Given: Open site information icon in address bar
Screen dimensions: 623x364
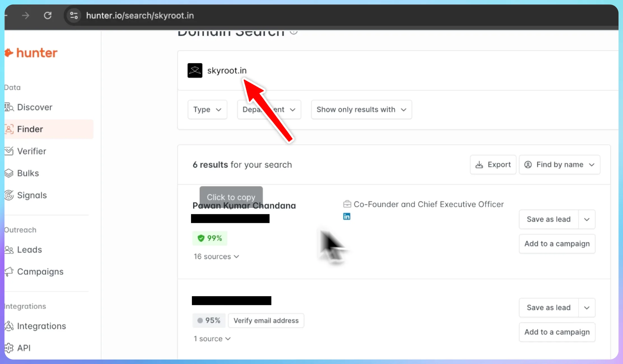Looking at the screenshot, I should coord(74,15).
